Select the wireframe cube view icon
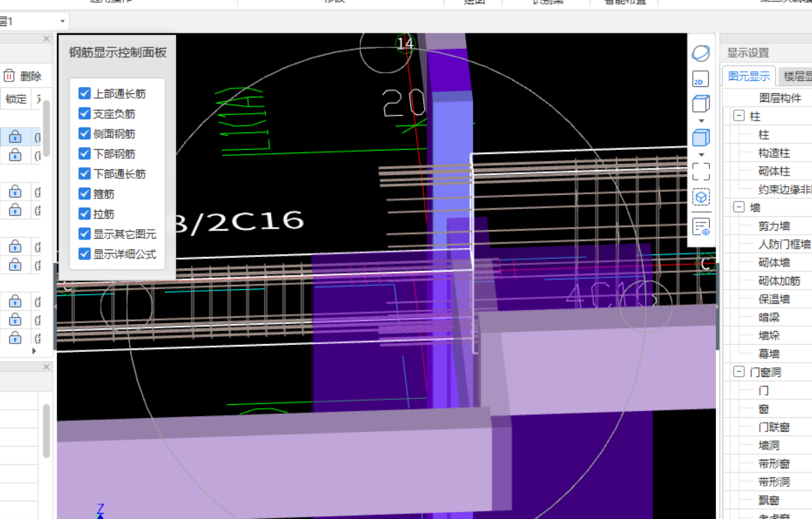This screenshot has width=812, height=519. pos(701,104)
